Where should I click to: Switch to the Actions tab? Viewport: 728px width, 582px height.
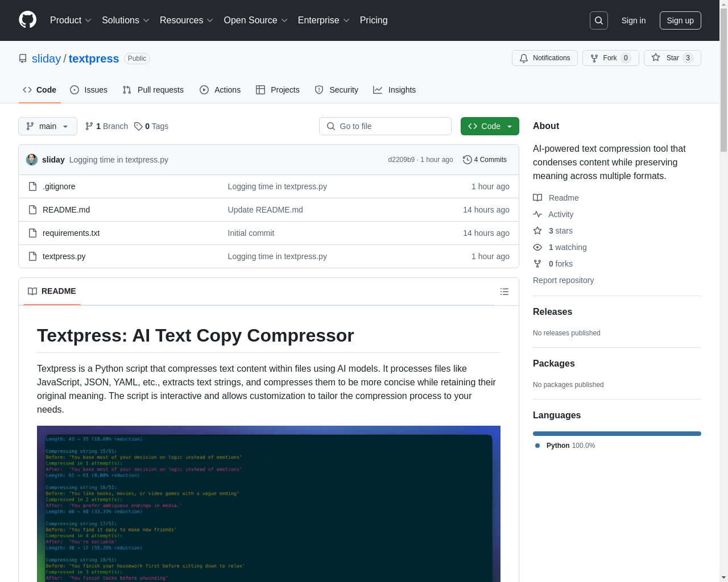click(220, 90)
